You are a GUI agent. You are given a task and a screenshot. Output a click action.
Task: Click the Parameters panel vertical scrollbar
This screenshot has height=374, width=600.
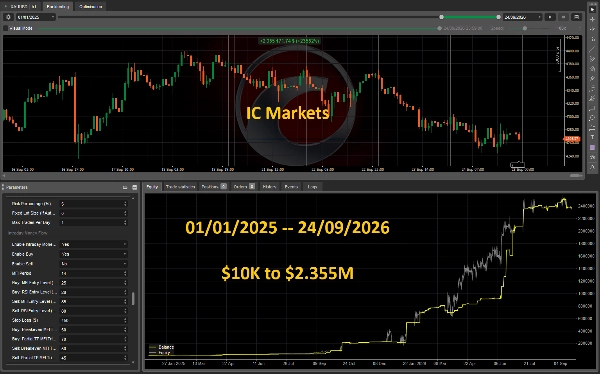point(133,299)
